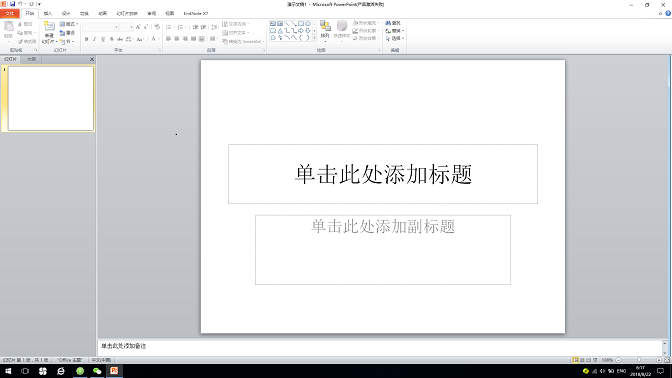The width and height of the screenshot is (672, 378).
Task: Switch to the Review (审阅) ribbon tab
Action: tap(152, 14)
